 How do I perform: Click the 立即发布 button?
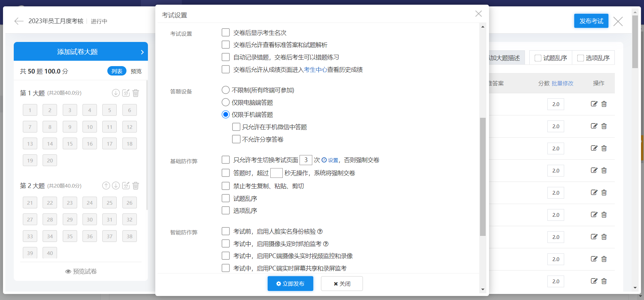click(x=290, y=284)
